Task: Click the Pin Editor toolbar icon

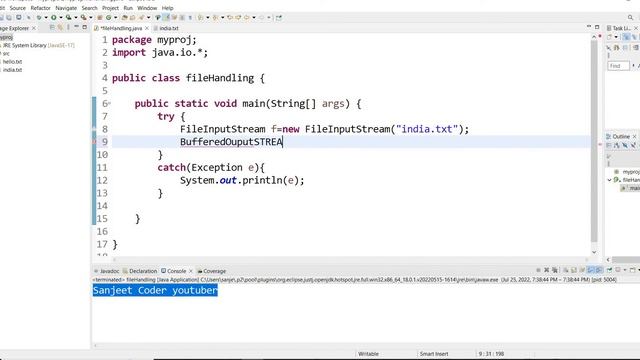Action: click(279, 18)
